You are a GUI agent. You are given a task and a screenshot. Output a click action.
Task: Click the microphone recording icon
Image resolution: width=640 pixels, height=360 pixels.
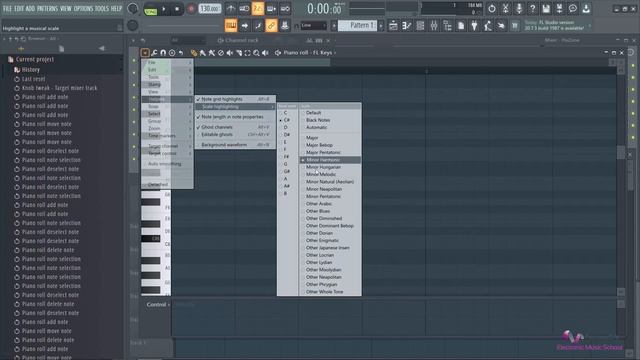coord(519,9)
